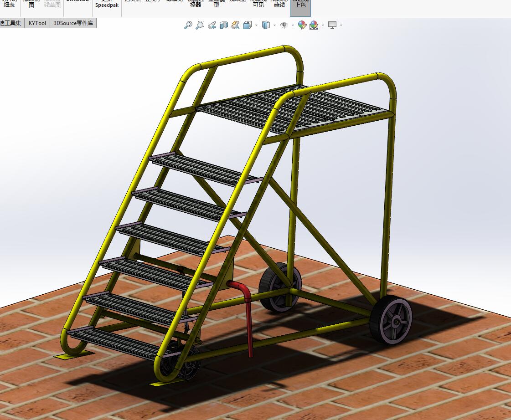Activate the Section View tool
Viewport: 511px width, 420px height.
[223, 25]
